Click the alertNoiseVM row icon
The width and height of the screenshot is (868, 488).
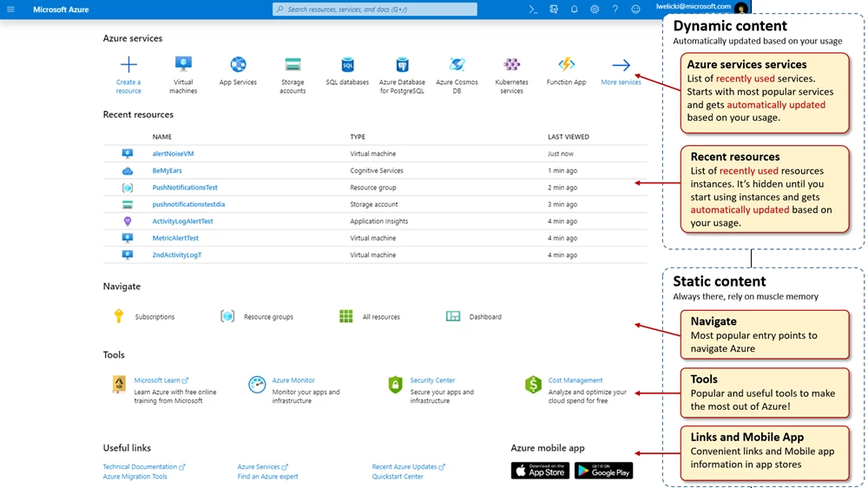coord(128,154)
